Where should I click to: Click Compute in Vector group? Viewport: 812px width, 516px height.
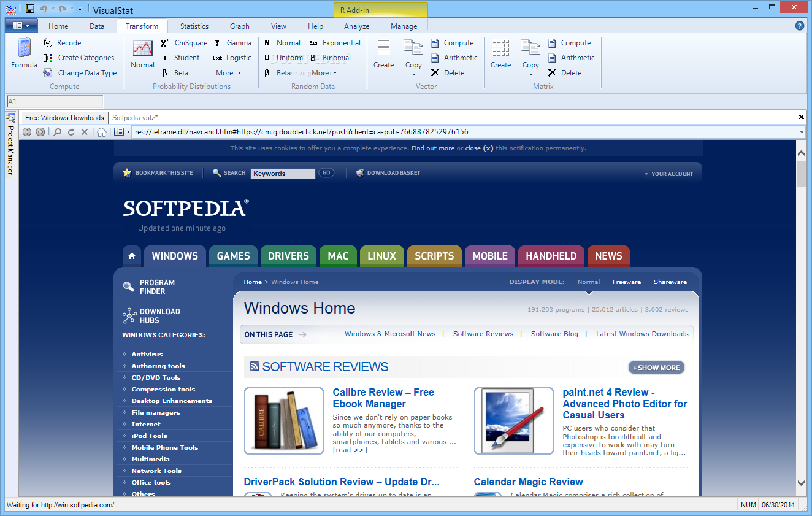(453, 43)
